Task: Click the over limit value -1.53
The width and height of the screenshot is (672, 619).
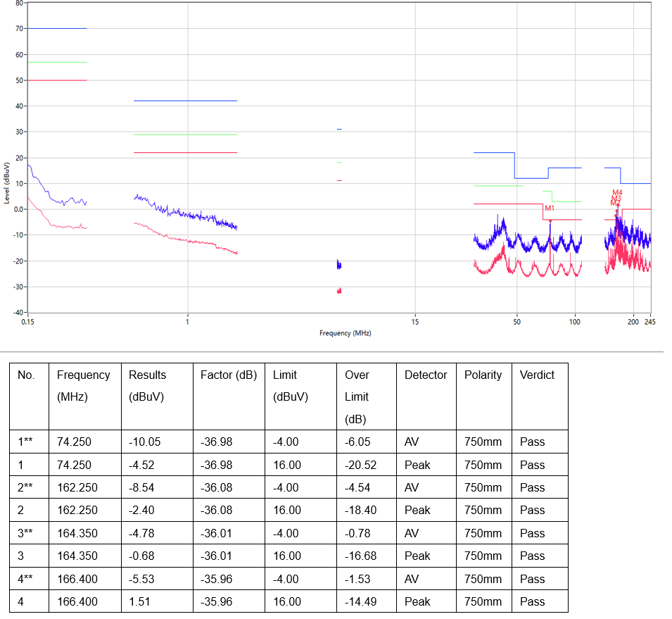Action: (357, 579)
